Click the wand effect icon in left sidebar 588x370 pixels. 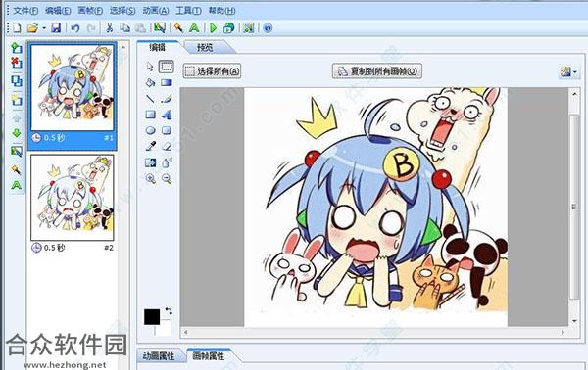pyautogui.click(x=16, y=169)
